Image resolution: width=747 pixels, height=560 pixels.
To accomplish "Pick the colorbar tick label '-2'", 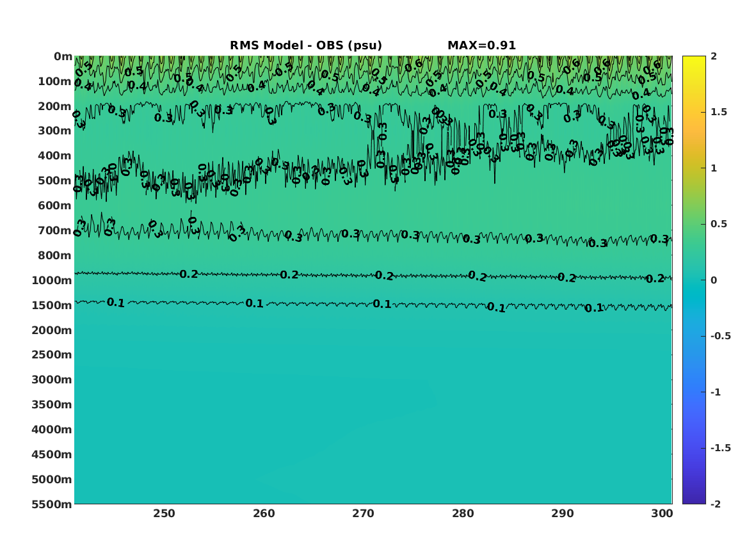I will [x=716, y=504].
